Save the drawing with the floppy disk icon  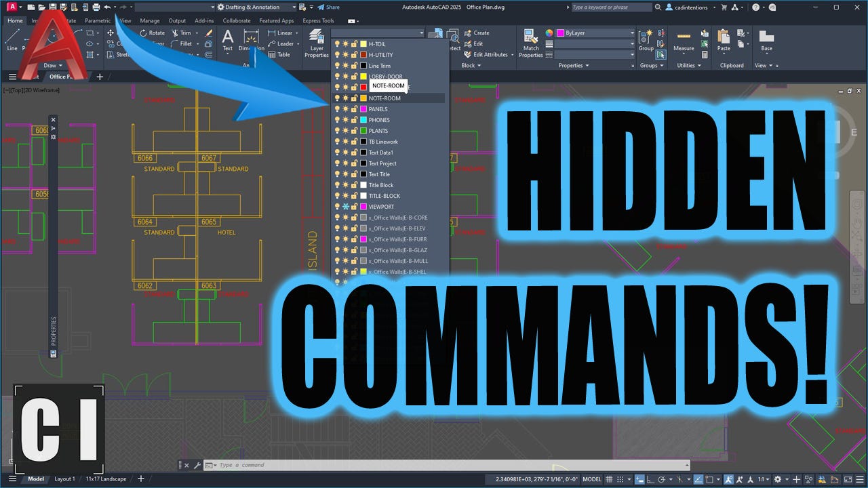[53, 7]
